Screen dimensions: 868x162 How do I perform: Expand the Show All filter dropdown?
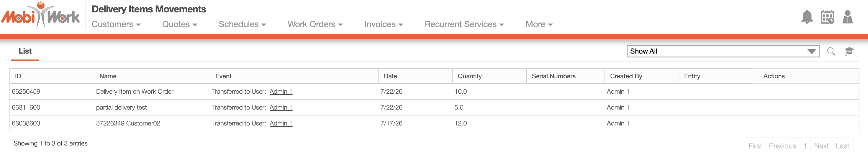coord(723,52)
